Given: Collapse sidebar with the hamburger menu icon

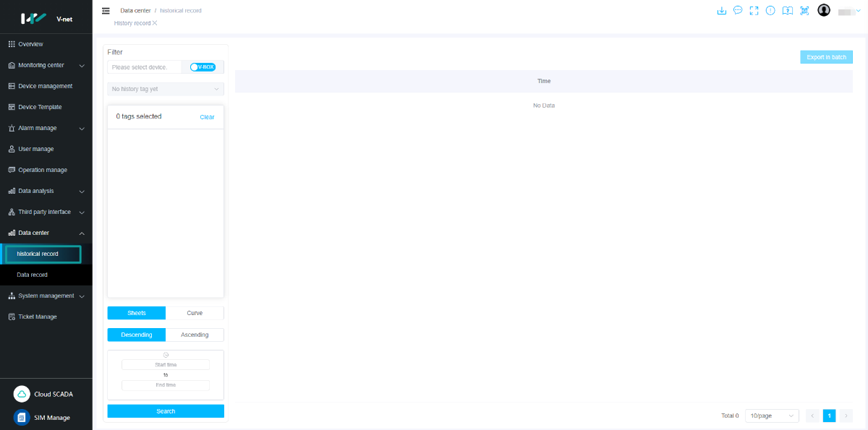Looking at the screenshot, I should coord(106,11).
